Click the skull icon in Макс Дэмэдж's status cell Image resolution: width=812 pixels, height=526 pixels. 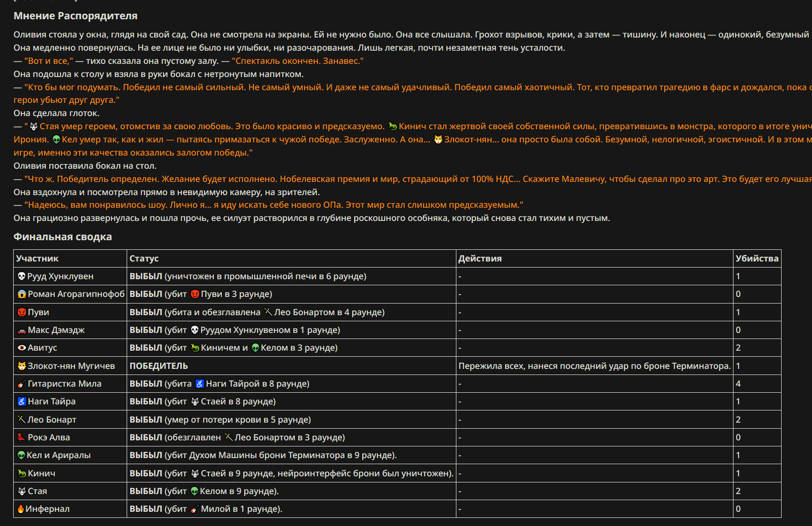(195, 330)
